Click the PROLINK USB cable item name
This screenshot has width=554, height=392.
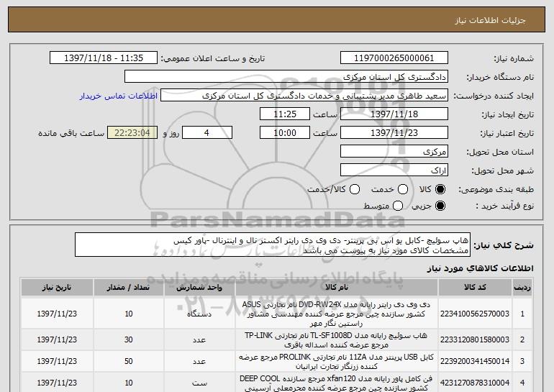point(337,361)
